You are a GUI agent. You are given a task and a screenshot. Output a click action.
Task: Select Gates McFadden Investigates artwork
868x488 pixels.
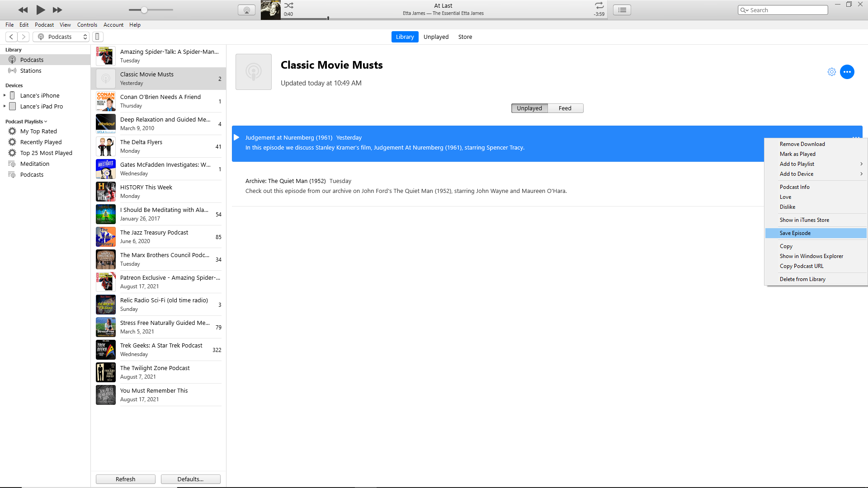pyautogui.click(x=106, y=169)
